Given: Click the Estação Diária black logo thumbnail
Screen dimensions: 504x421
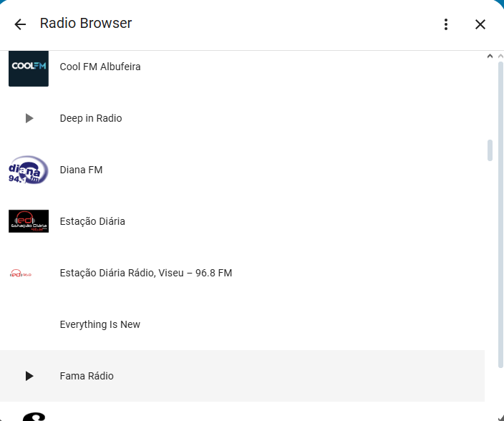Looking at the screenshot, I should (x=29, y=221).
